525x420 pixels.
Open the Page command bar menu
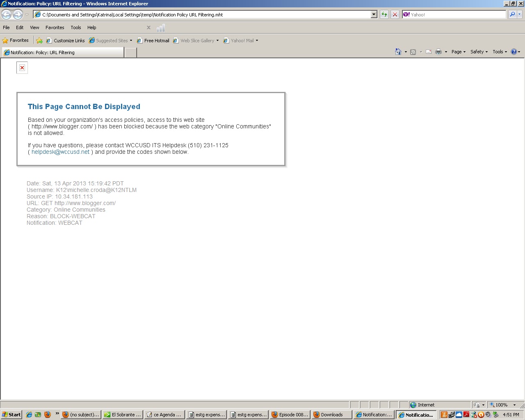[x=459, y=52]
